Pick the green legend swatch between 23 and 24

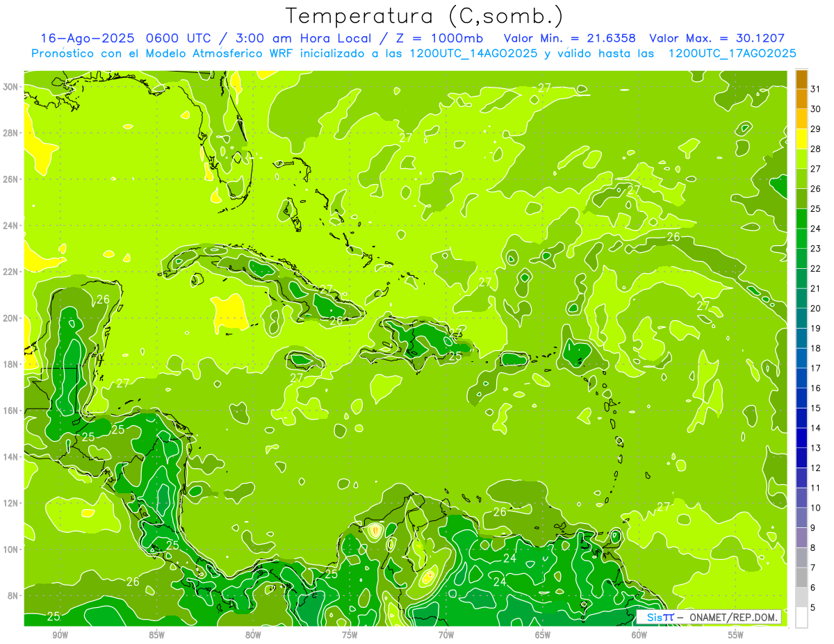pos(801,238)
